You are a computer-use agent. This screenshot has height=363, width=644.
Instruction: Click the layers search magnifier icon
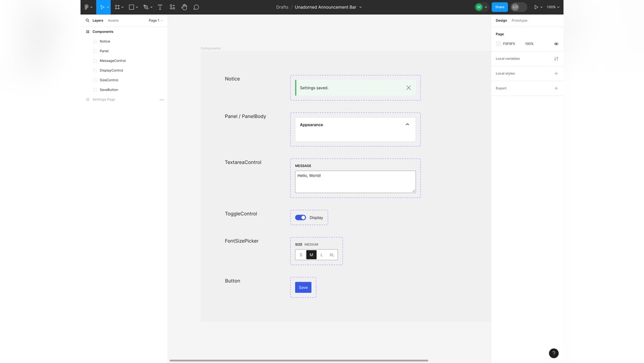pyautogui.click(x=88, y=20)
